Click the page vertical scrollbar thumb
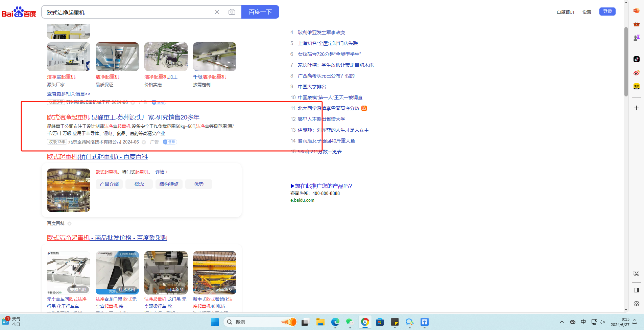Viewport: 644px width, 330px height. point(626,62)
